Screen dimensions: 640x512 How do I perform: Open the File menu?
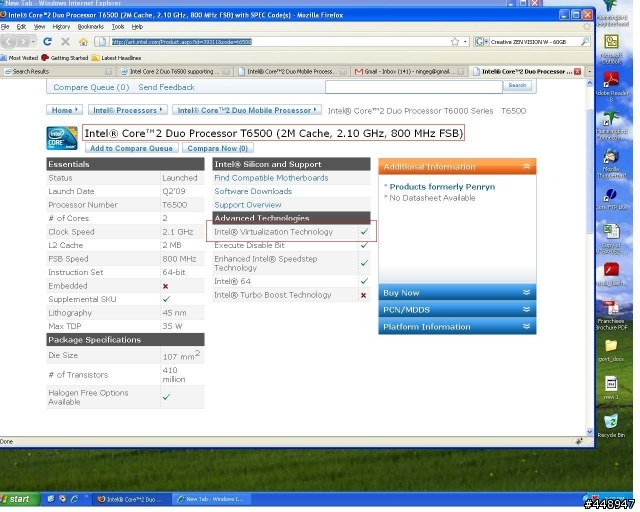tap(5, 27)
